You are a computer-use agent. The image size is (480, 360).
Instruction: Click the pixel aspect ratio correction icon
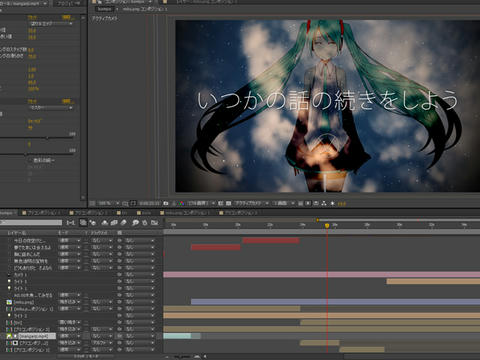(x=300, y=203)
